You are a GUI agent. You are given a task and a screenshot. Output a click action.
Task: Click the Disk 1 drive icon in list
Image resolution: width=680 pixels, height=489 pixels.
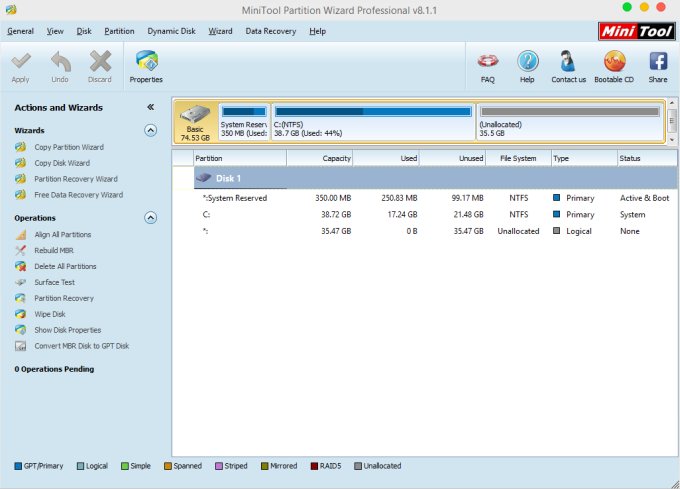click(x=203, y=178)
